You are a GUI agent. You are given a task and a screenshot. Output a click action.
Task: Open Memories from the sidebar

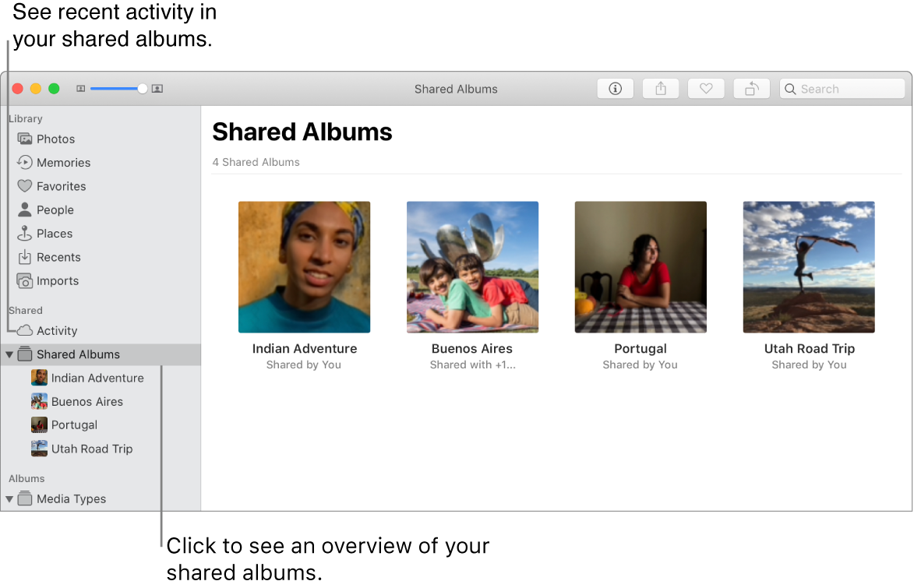[x=64, y=163]
